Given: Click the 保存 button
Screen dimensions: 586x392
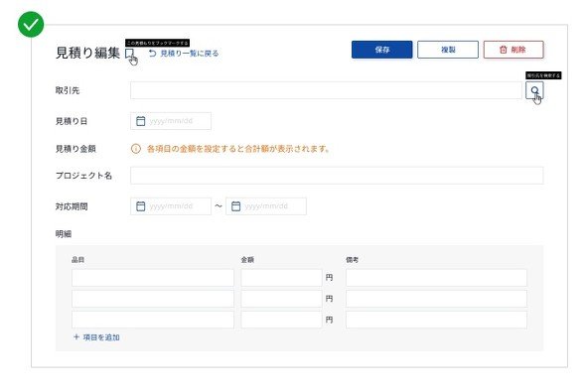Looking at the screenshot, I should pyautogui.click(x=382, y=50).
